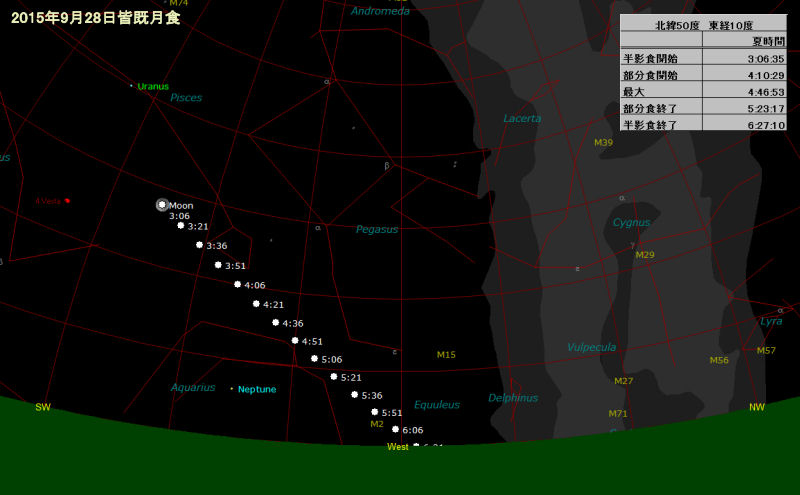
Task: Select the Neptune planet marker
Action: tap(232, 389)
